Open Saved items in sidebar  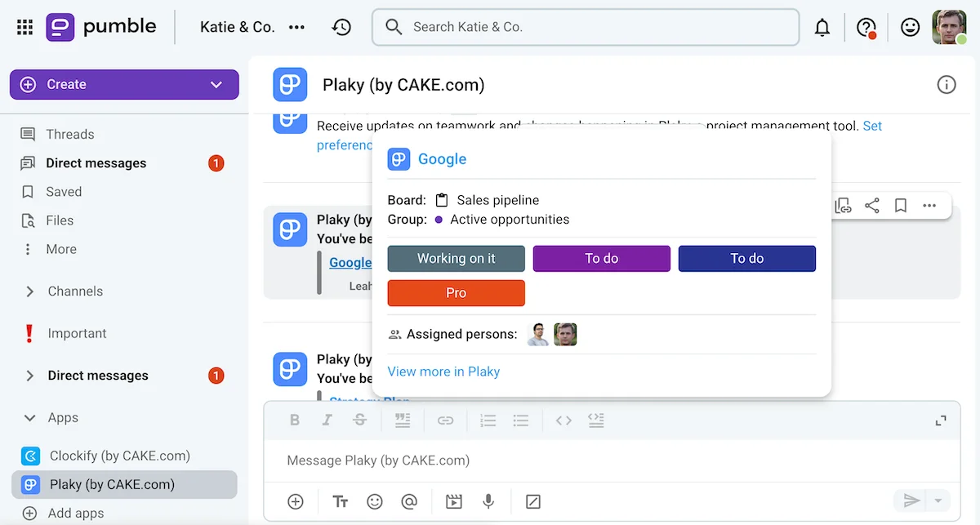point(64,191)
